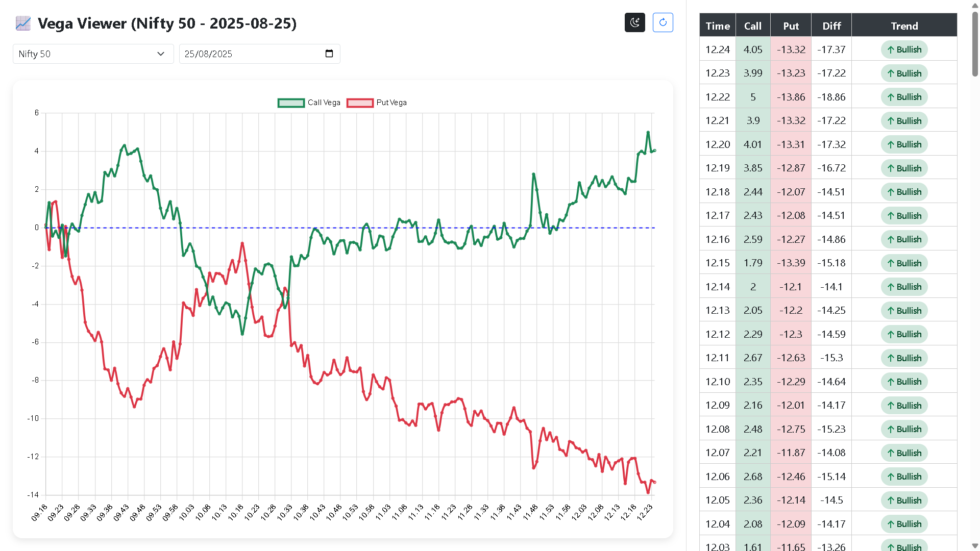Click the Trend column header
Image resolution: width=980 pixels, height=551 pixels.
click(904, 25)
